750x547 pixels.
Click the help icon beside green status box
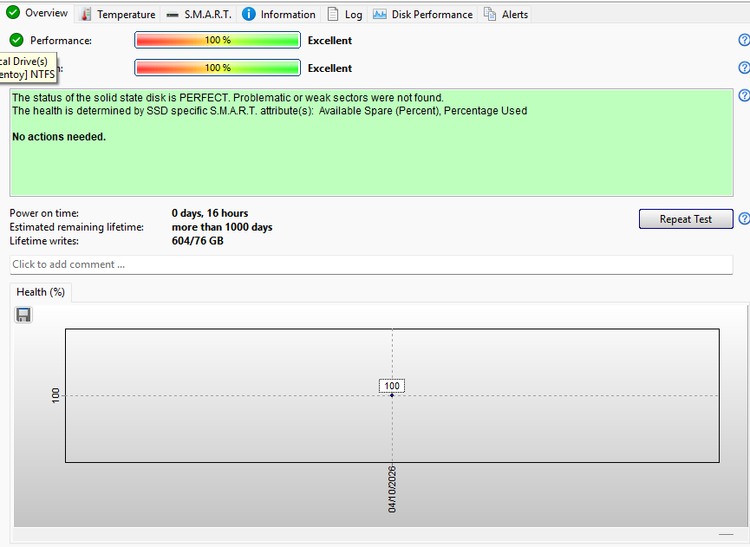click(x=744, y=96)
